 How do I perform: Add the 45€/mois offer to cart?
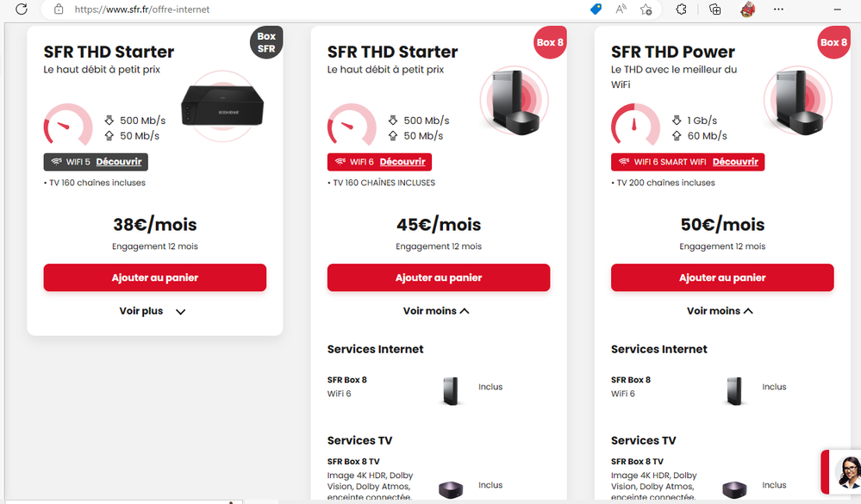(x=439, y=277)
